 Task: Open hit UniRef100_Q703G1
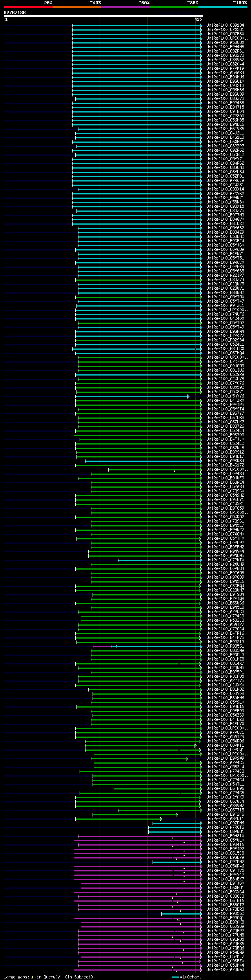point(225,30)
